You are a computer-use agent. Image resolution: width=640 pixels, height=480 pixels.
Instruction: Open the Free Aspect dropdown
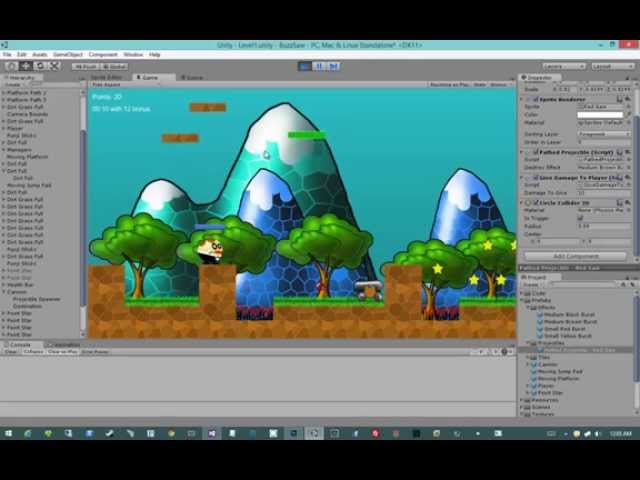pyautogui.click(x=124, y=84)
